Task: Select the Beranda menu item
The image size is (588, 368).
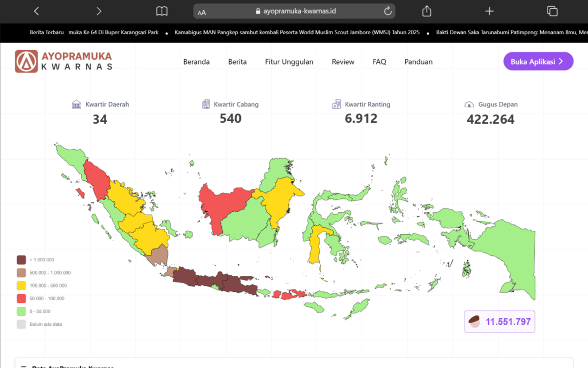Action: [196, 61]
